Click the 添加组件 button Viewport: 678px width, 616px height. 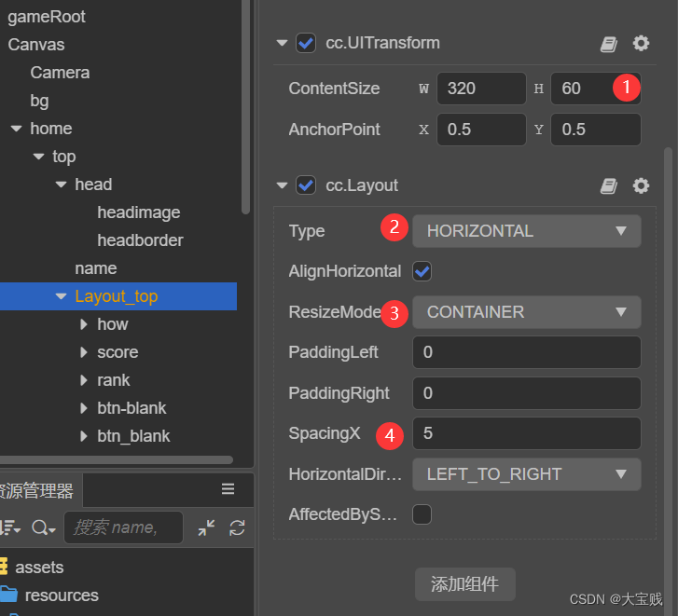(x=464, y=584)
